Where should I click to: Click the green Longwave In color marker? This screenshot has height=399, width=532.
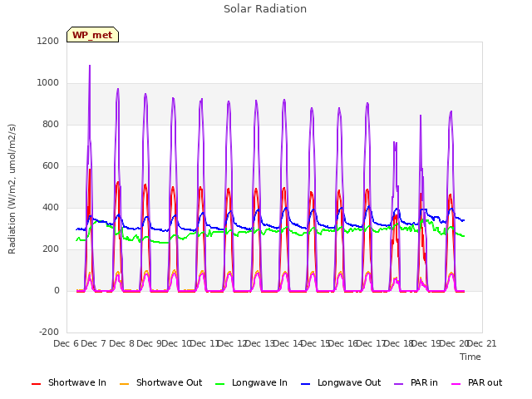coord(219,384)
